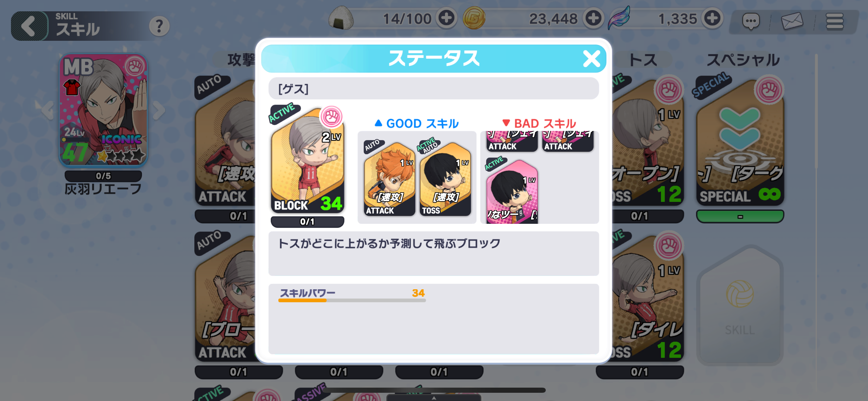Select the Kageyama 速攻 TOSS good skill
The image size is (868, 401).
(x=445, y=178)
